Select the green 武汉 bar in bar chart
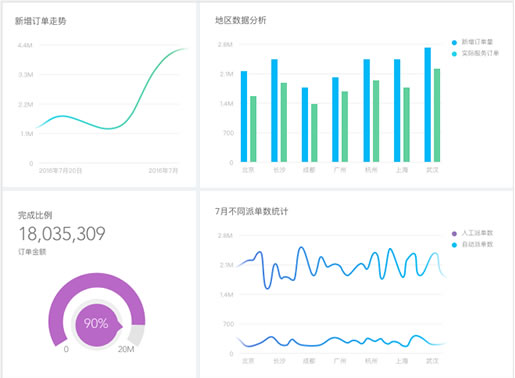Viewport: 515px width, 378px height. 437,115
